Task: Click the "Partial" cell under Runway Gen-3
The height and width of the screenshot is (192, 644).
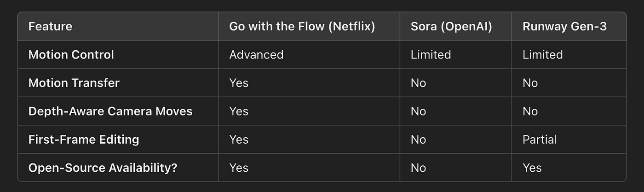Action: pyautogui.click(x=540, y=140)
